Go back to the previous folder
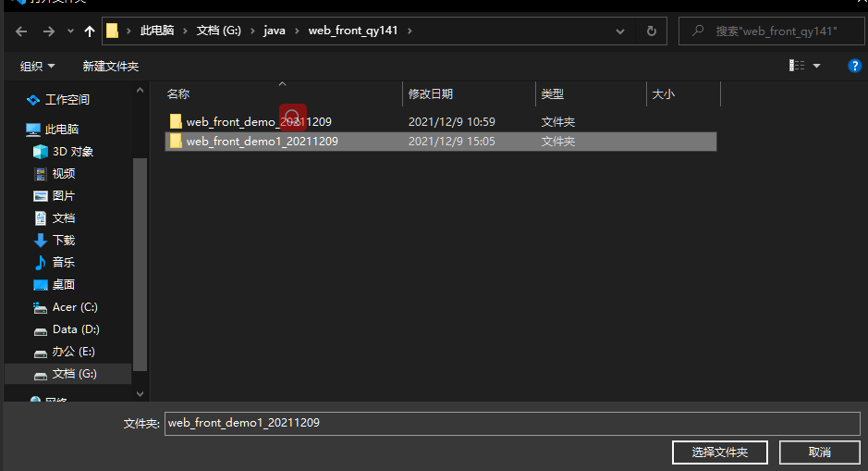The image size is (868, 471). coord(21,31)
